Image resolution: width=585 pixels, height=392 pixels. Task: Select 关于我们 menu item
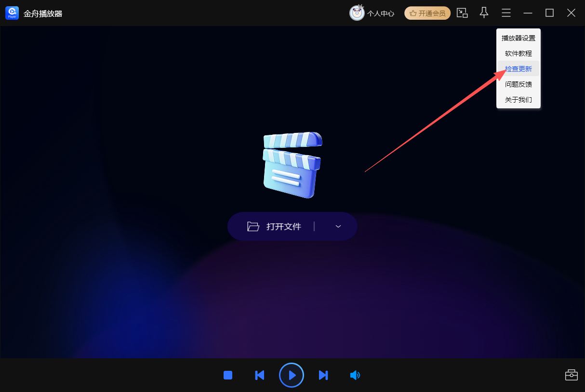click(x=518, y=100)
